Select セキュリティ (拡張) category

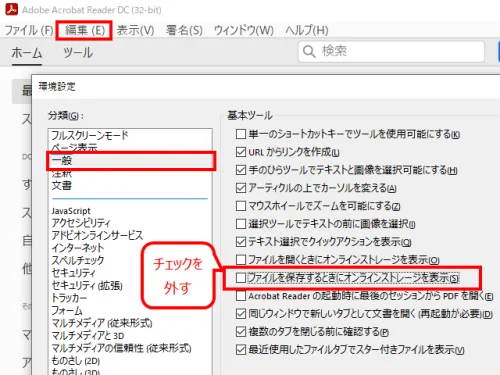(87, 286)
